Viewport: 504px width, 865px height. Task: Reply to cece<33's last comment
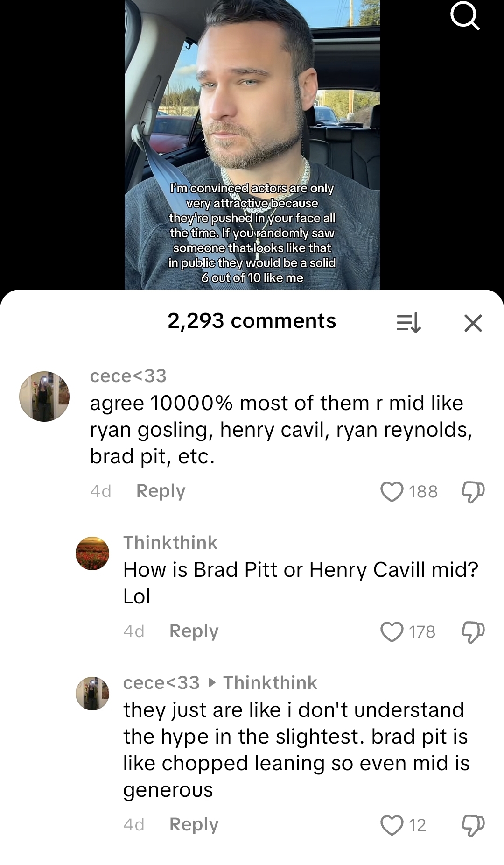click(x=194, y=824)
